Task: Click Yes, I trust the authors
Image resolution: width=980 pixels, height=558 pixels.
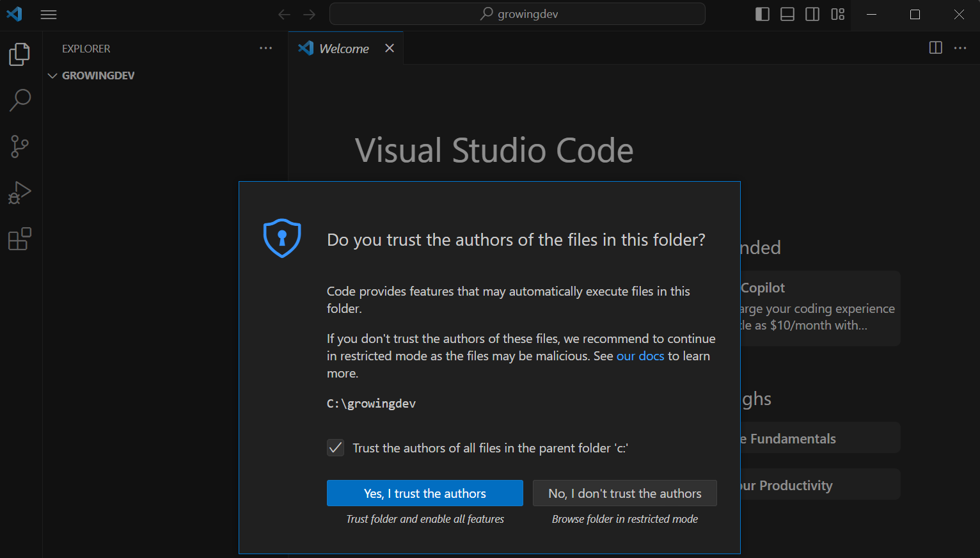Action: (x=425, y=493)
